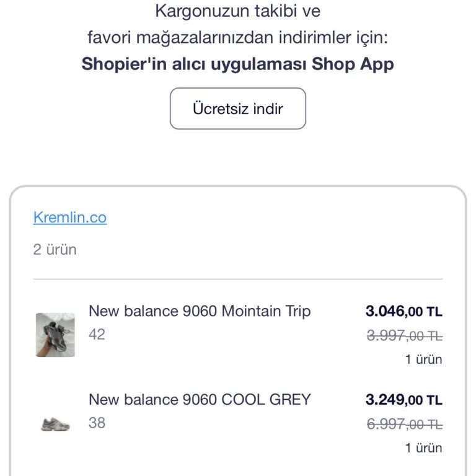
Task: Tap the Ücretsiz indir button
Action: pos(238,108)
